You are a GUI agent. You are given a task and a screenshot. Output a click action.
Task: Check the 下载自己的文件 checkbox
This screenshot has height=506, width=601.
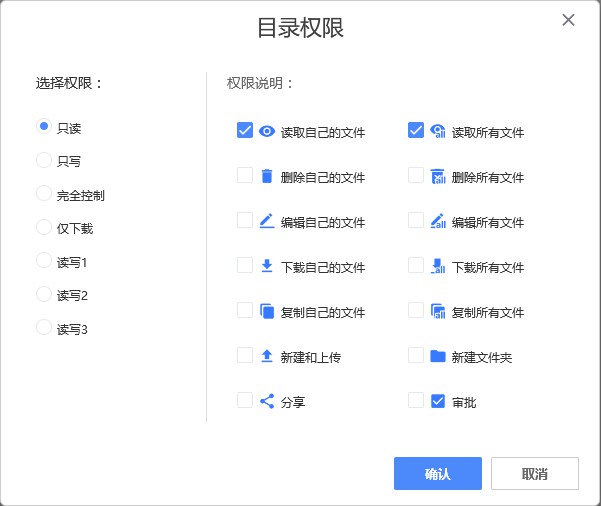[x=245, y=265]
